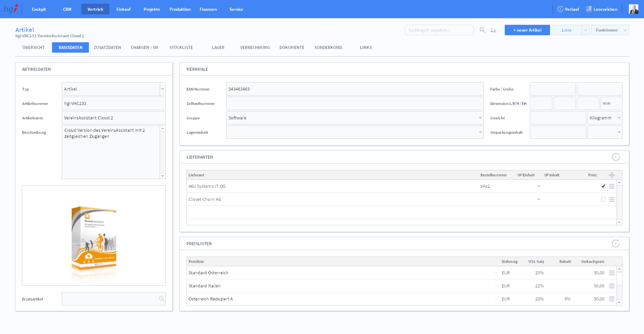Click Ersatzartikel search magnifier icon
The image size is (644, 334).
pos(161,299)
